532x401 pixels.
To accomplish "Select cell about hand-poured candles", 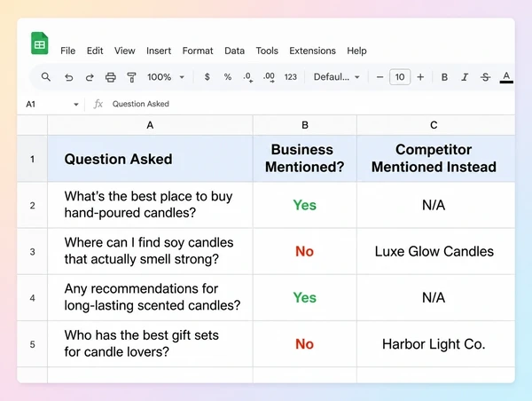I will point(150,205).
